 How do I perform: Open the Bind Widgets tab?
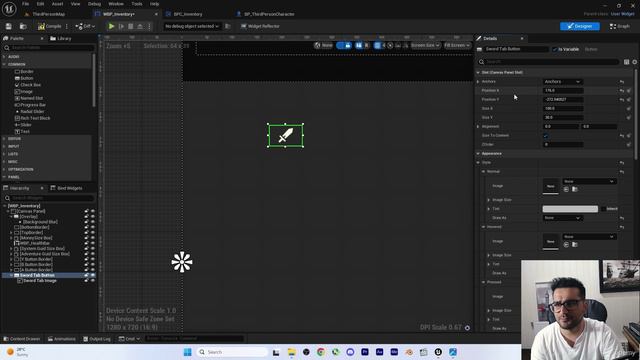pos(66,188)
